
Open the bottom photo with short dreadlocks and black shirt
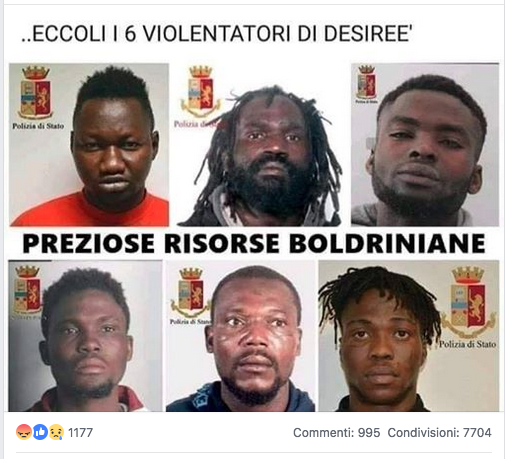(x=409, y=336)
